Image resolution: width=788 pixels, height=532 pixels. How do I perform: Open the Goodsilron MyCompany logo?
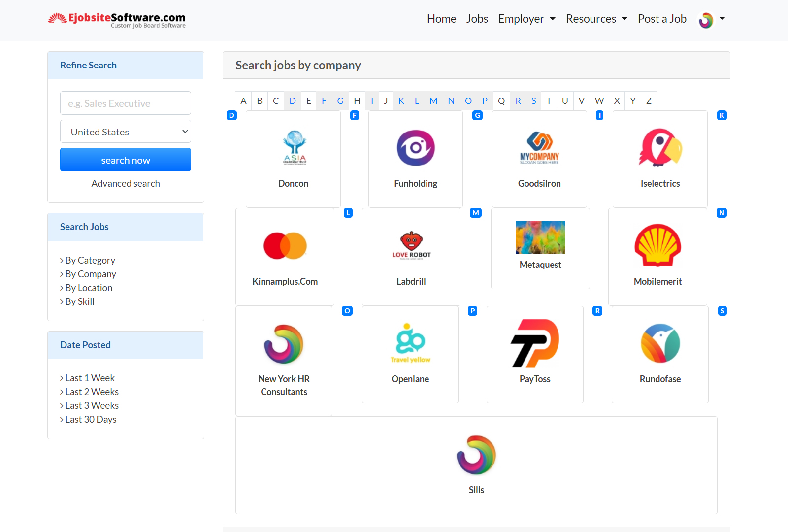click(539, 147)
